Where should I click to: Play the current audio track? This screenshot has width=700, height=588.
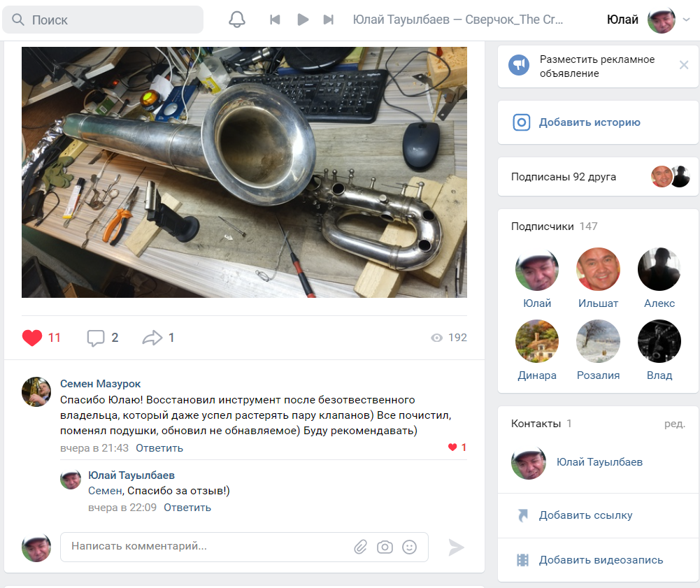click(303, 20)
